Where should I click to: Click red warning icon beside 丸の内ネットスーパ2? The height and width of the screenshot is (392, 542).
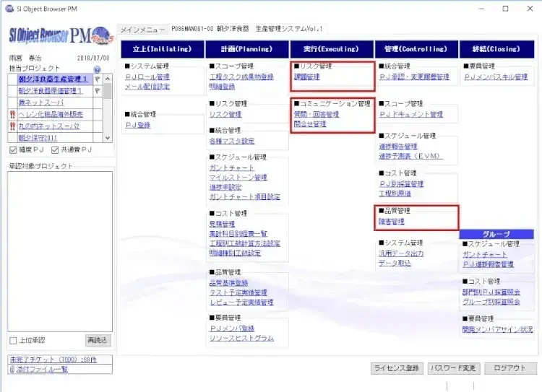click(12, 126)
